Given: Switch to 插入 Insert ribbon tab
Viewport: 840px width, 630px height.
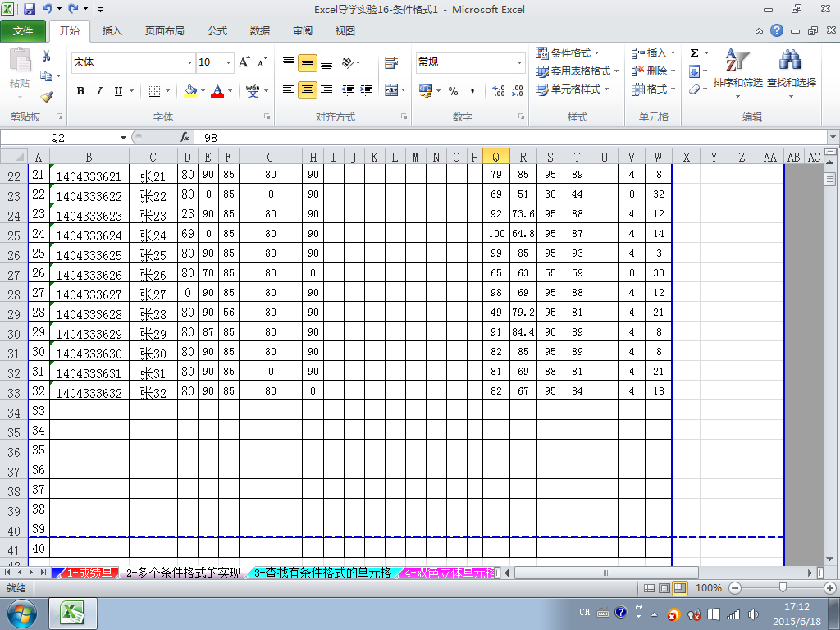Looking at the screenshot, I should (x=112, y=31).
